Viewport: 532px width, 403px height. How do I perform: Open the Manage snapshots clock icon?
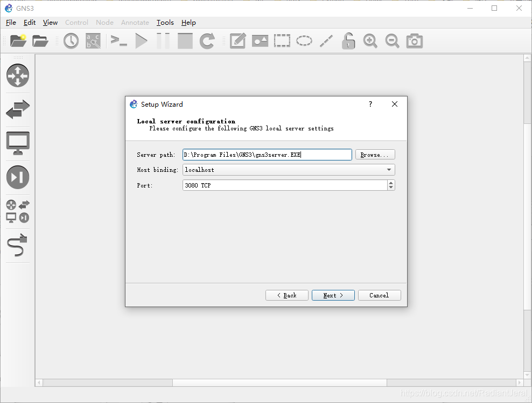[71, 41]
